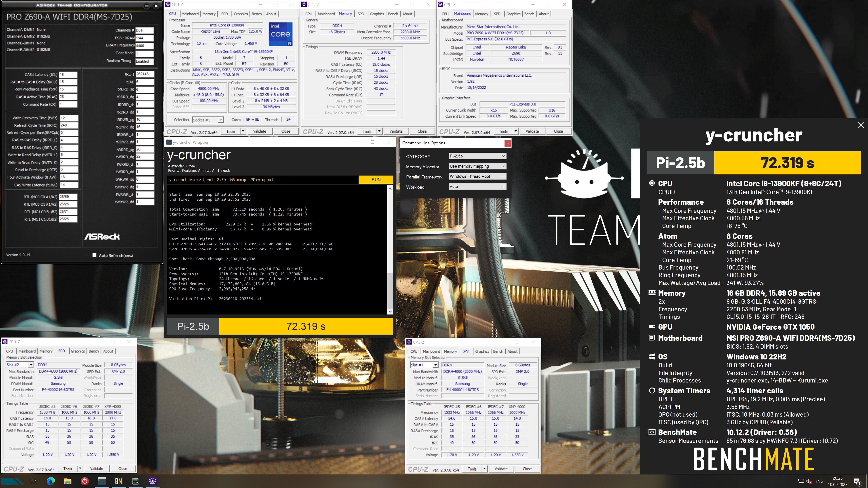Open the Socket #1 selection dropdown
Screen dimensions: 868x488
click(208, 120)
